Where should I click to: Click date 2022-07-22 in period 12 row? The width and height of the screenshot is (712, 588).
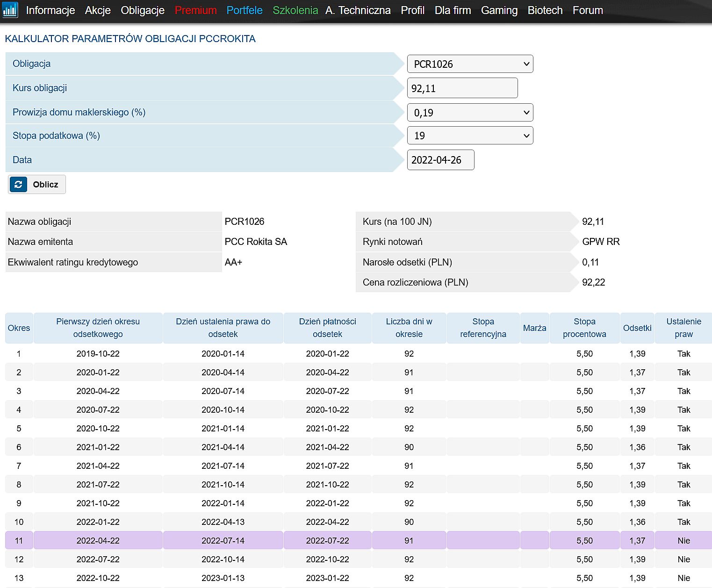click(x=98, y=559)
